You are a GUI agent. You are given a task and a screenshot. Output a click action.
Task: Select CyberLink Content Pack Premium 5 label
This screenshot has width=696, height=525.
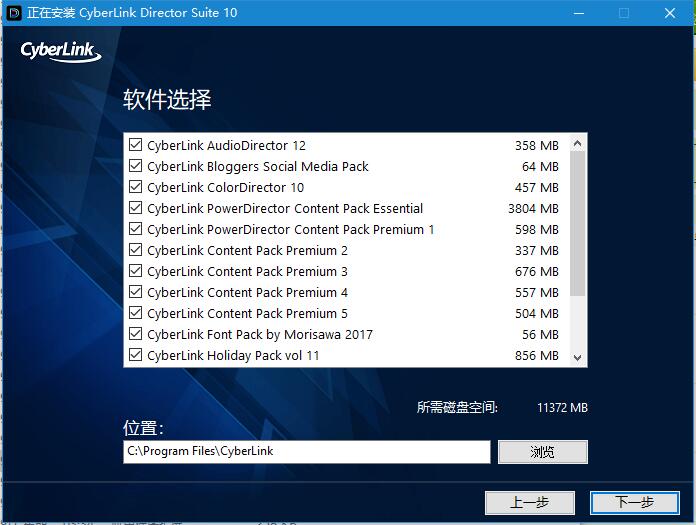pos(247,314)
